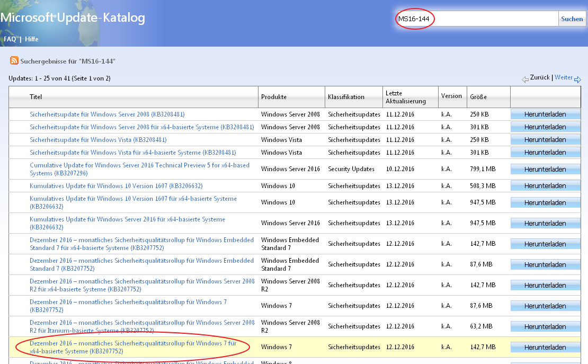
Task: Sort by Produkte column header
Action: tap(274, 97)
